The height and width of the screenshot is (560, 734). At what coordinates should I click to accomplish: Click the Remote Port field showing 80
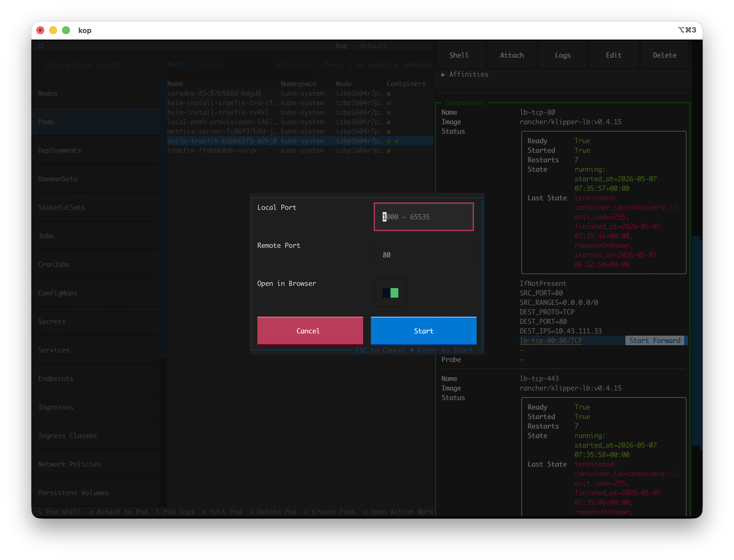pyautogui.click(x=423, y=255)
